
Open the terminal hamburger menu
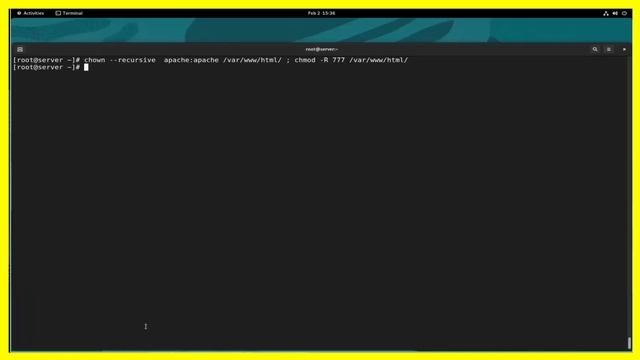tap(609, 49)
